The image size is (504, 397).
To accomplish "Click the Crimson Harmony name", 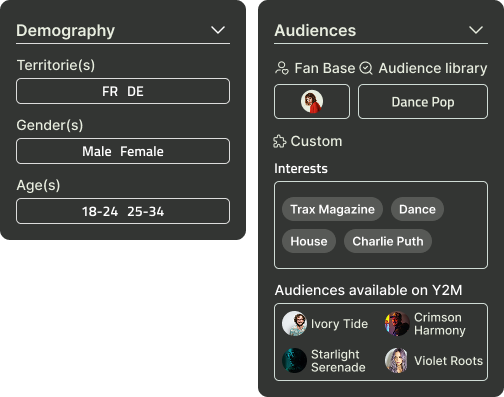I will click(440, 324).
